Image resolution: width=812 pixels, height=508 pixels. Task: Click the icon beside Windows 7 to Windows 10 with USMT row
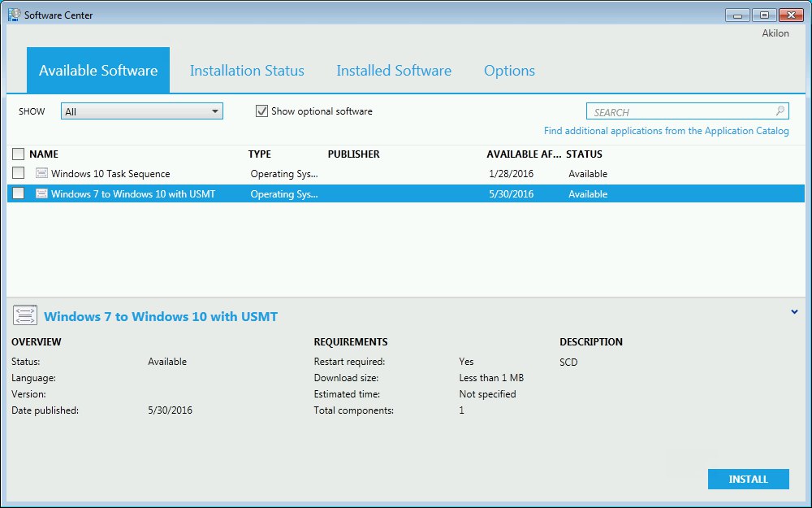point(41,193)
